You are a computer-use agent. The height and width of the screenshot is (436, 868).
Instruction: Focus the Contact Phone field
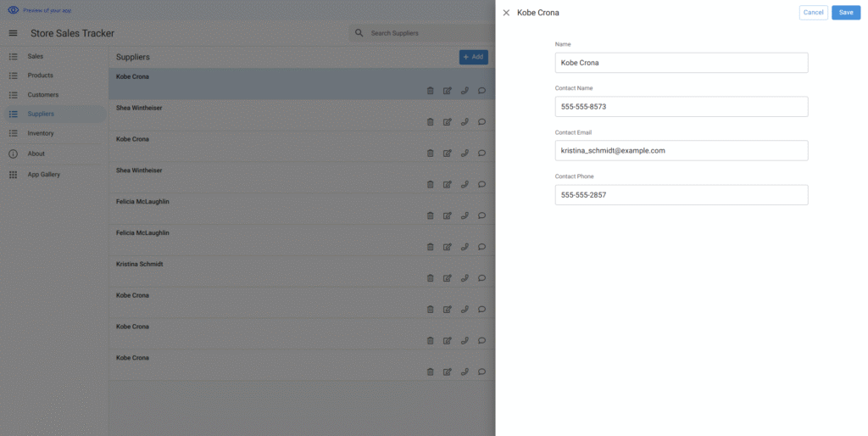681,195
